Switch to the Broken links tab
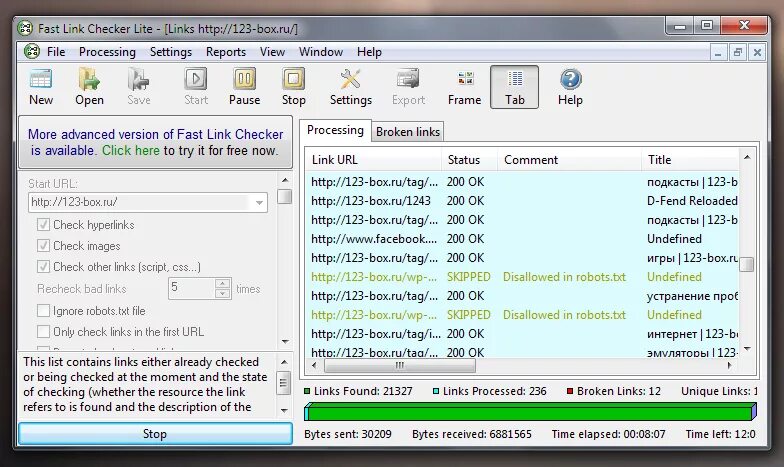 [x=408, y=132]
